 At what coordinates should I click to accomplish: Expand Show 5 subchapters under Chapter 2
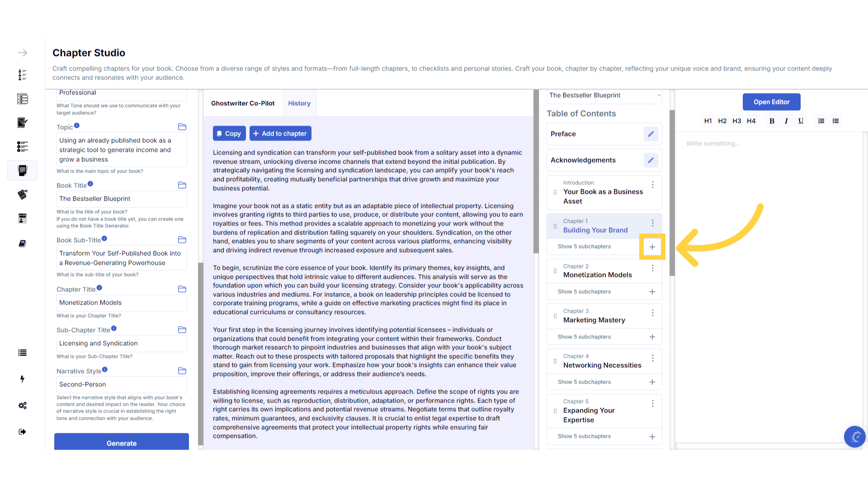(x=584, y=292)
